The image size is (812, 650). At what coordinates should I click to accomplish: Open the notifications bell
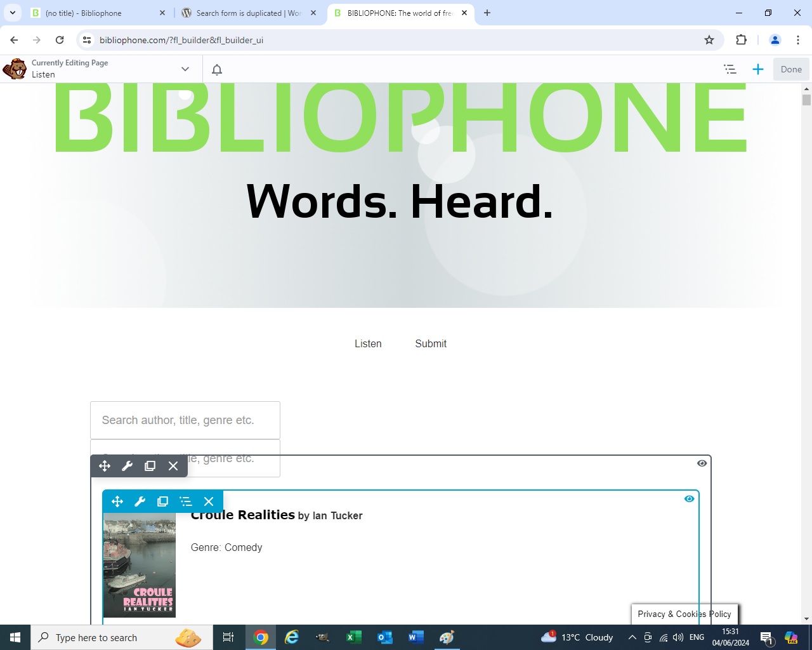coord(217,69)
